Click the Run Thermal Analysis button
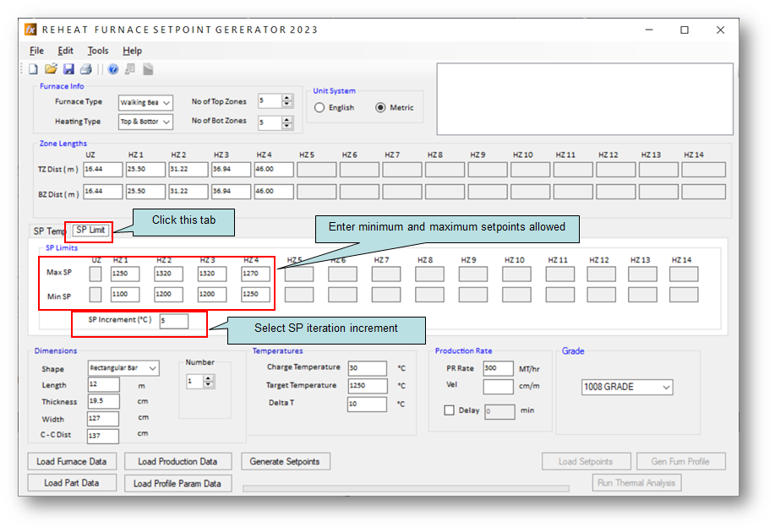775x532 pixels. coord(636,483)
